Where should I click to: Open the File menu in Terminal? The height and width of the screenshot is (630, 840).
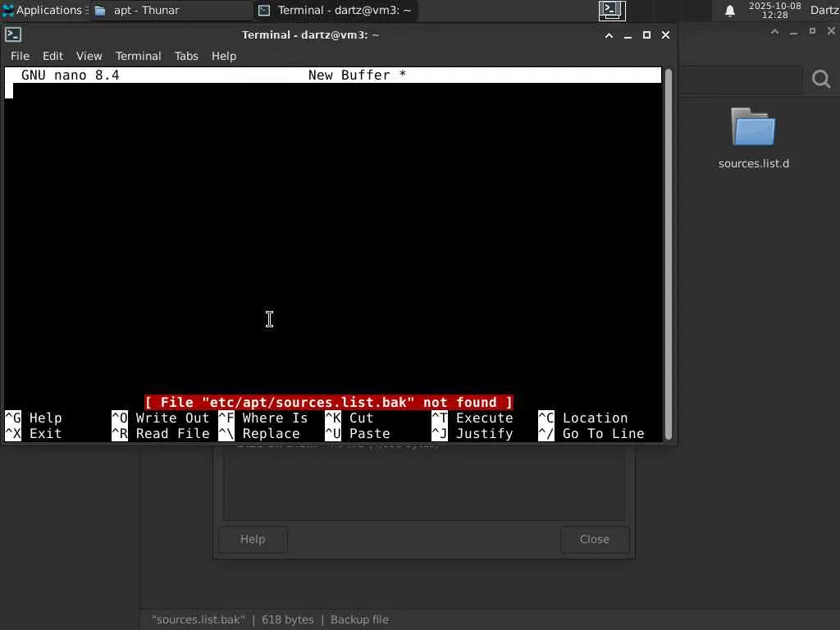[x=20, y=56]
